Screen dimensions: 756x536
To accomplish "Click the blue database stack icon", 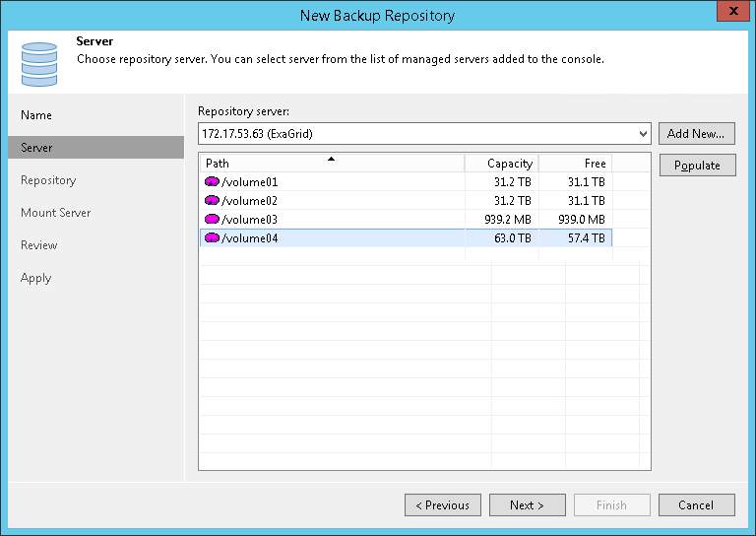I will [x=39, y=64].
